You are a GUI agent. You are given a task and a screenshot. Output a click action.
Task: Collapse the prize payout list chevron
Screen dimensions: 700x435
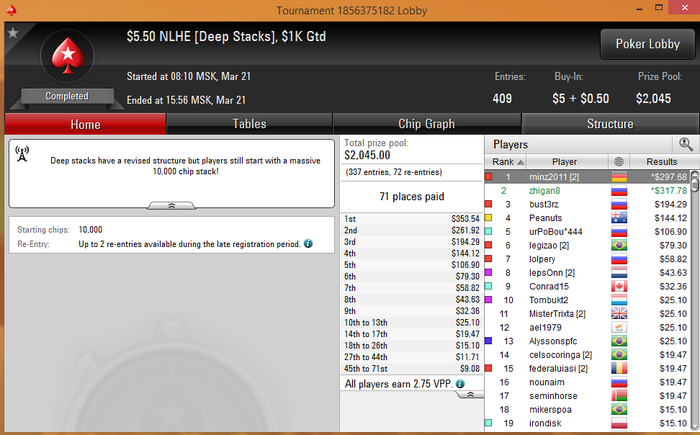coord(470,395)
